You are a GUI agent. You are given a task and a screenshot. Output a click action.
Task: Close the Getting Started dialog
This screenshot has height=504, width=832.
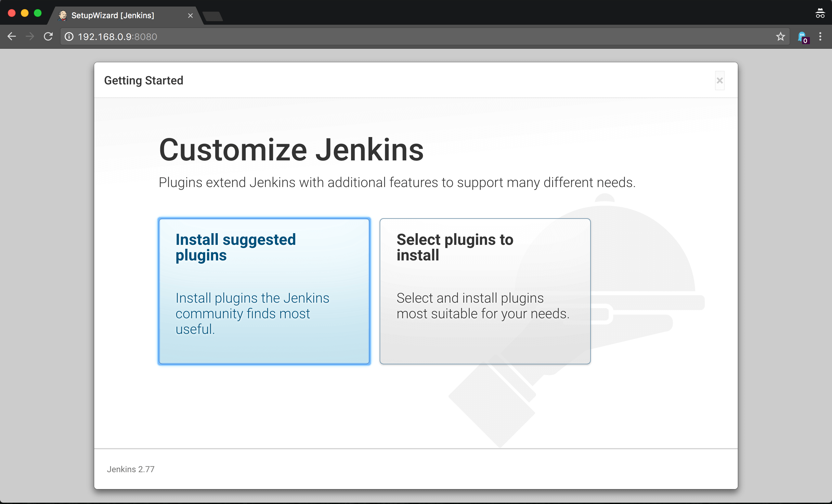click(x=720, y=80)
